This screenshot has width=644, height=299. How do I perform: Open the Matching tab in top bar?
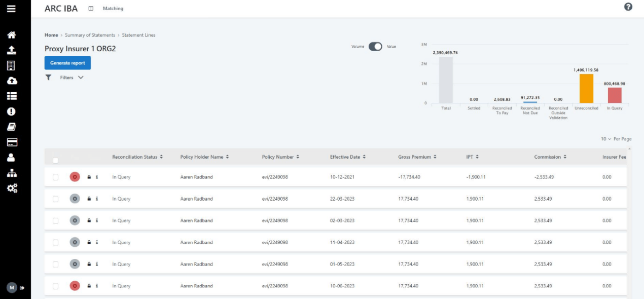pos(113,9)
